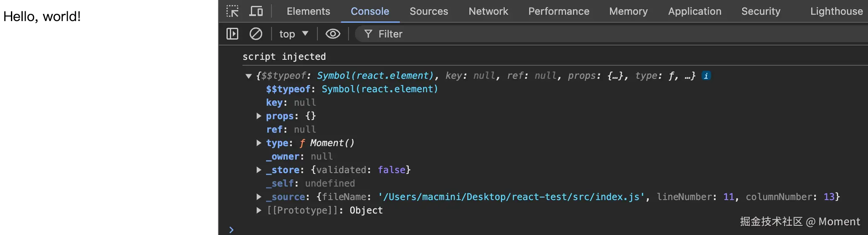Expand the _store property
Image resolution: width=868 pixels, height=235 pixels.
259,170
